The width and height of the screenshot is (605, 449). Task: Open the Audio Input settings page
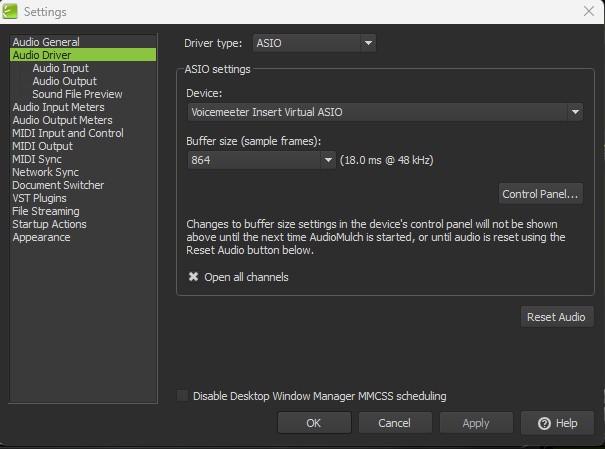pos(61,68)
